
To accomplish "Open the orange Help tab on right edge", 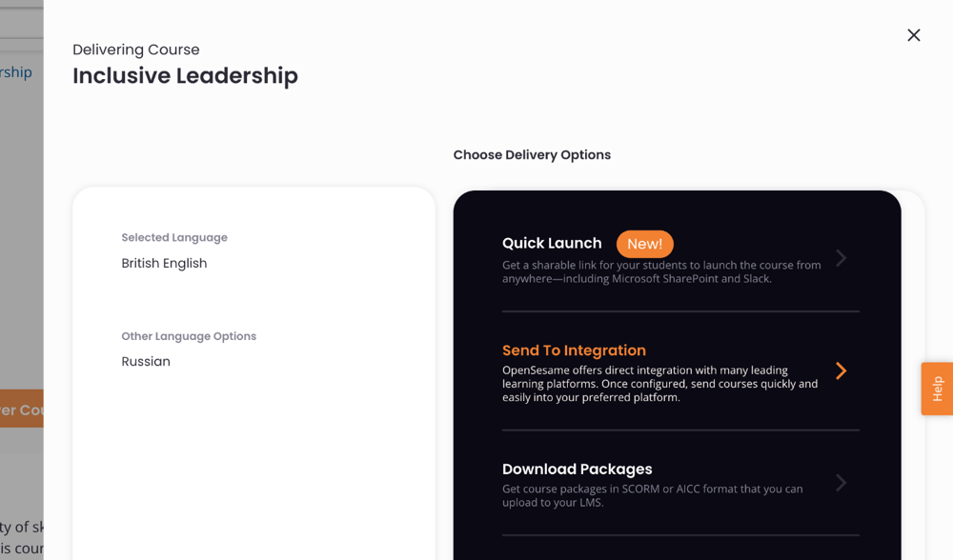I will (935, 389).
